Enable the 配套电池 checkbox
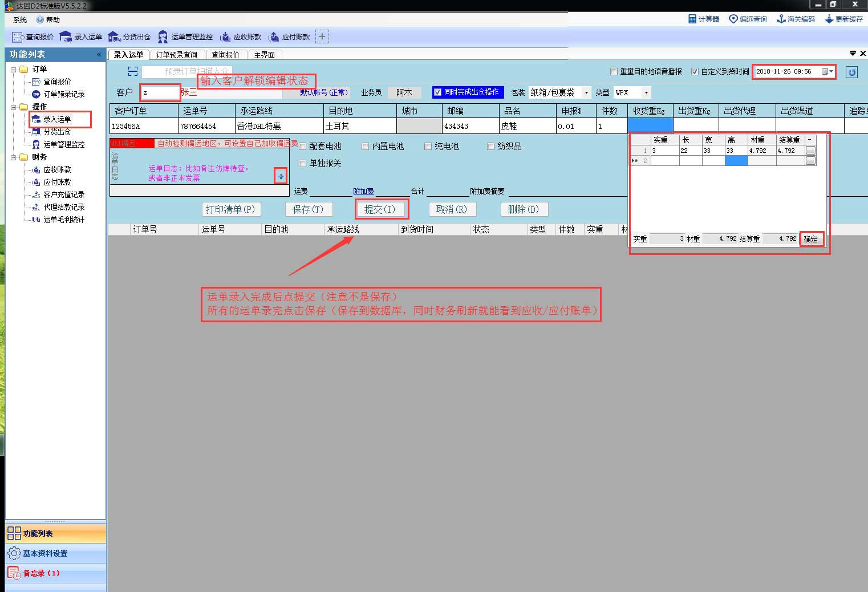Image resolution: width=868 pixels, height=592 pixels. [x=303, y=147]
